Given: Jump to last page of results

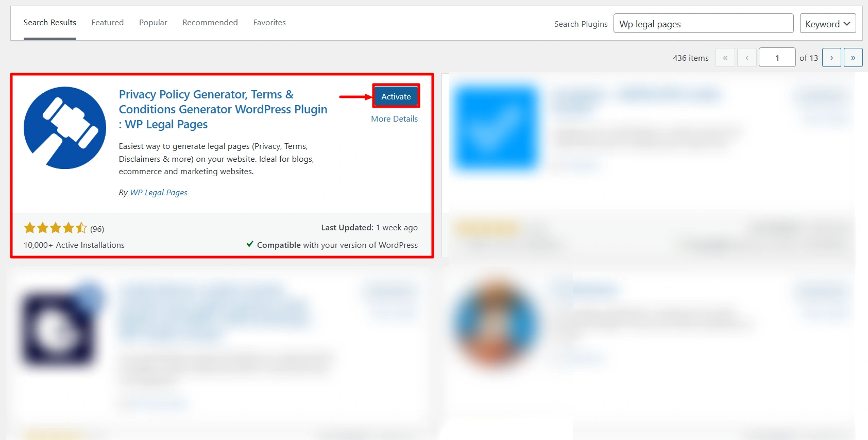Looking at the screenshot, I should (x=853, y=58).
